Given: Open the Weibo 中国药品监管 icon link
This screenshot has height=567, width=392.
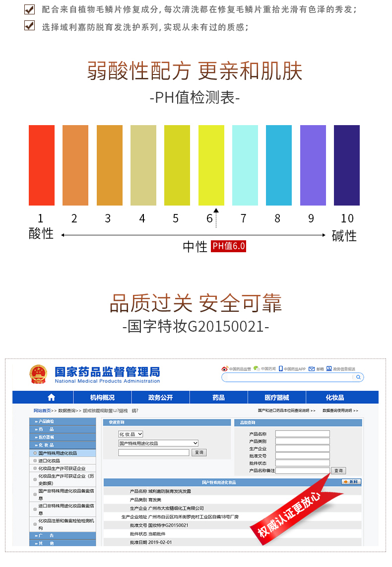Looking at the screenshot, I should click(x=225, y=369).
